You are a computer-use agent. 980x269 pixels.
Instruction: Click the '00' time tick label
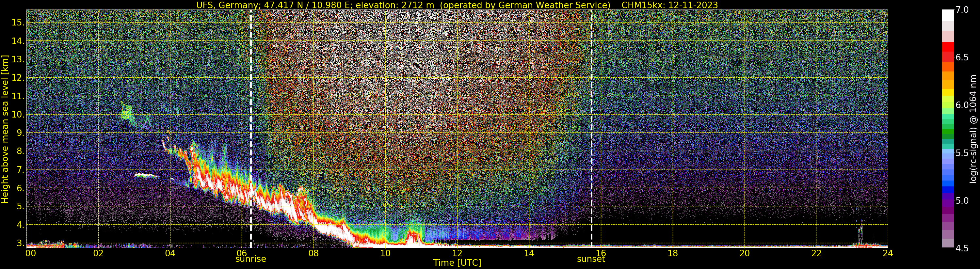[x=30, y=253]
